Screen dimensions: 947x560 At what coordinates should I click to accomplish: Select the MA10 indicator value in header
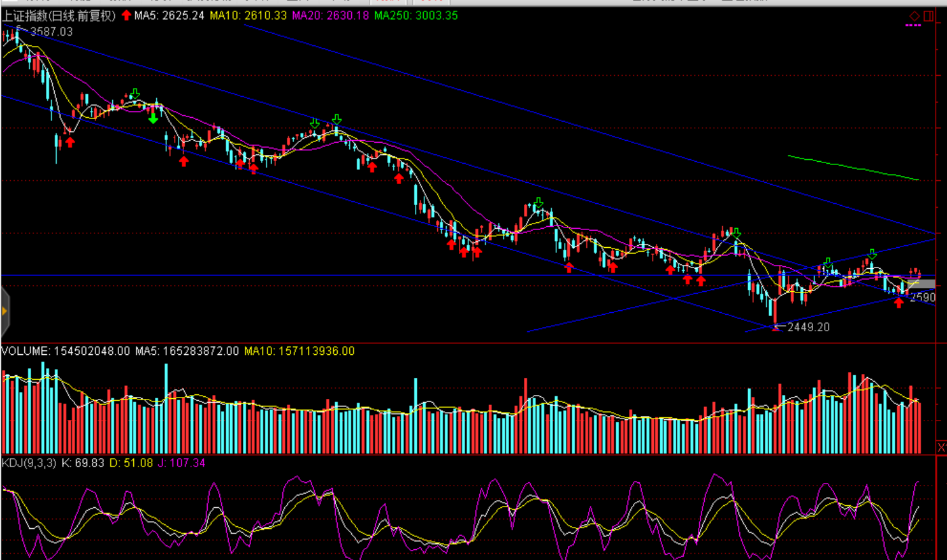(x=248, y=15)
